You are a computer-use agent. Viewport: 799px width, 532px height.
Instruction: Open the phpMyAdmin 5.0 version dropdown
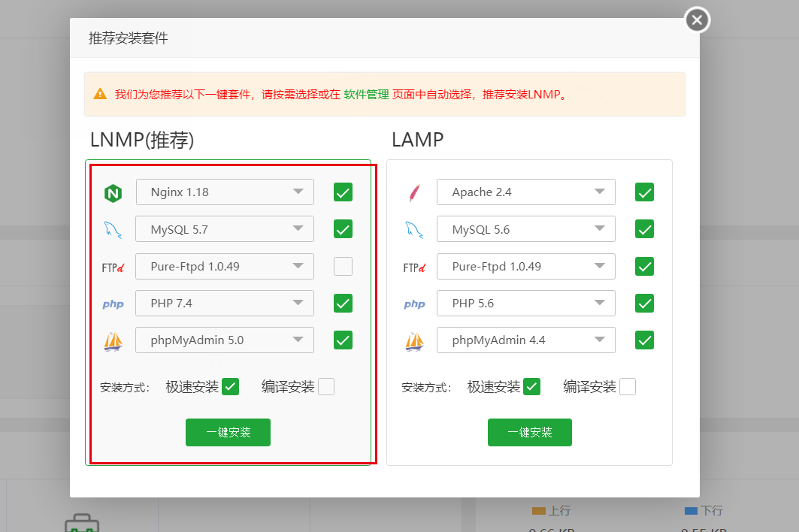tap(225, 340)
